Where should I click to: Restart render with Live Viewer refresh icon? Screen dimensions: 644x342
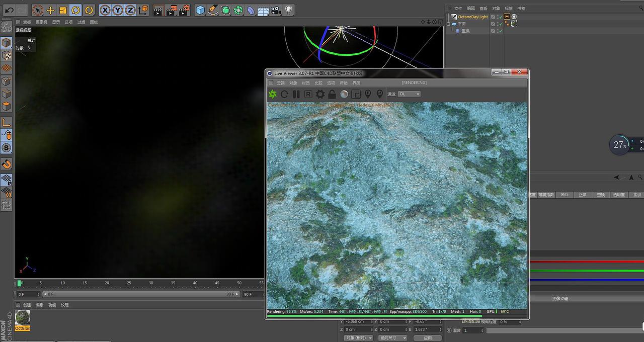click(284, 94)
